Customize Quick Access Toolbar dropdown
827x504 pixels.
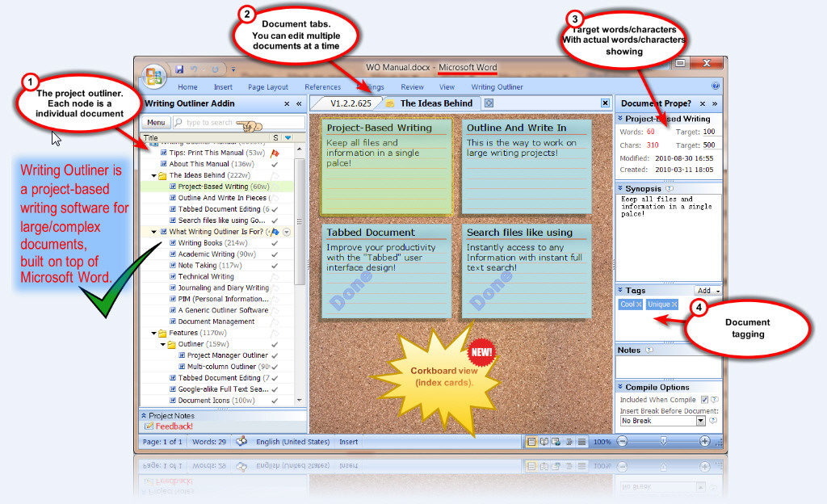[x=233, y=69]
